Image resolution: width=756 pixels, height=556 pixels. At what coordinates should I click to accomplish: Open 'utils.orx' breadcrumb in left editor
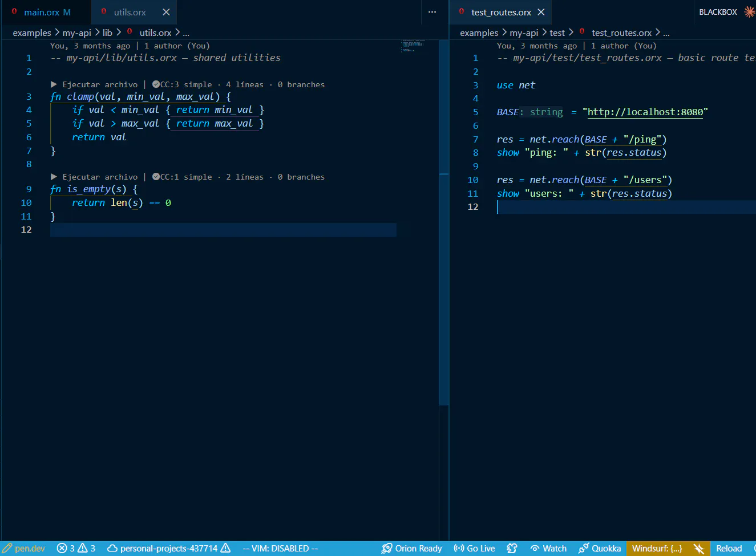click(x=155, y=33)
